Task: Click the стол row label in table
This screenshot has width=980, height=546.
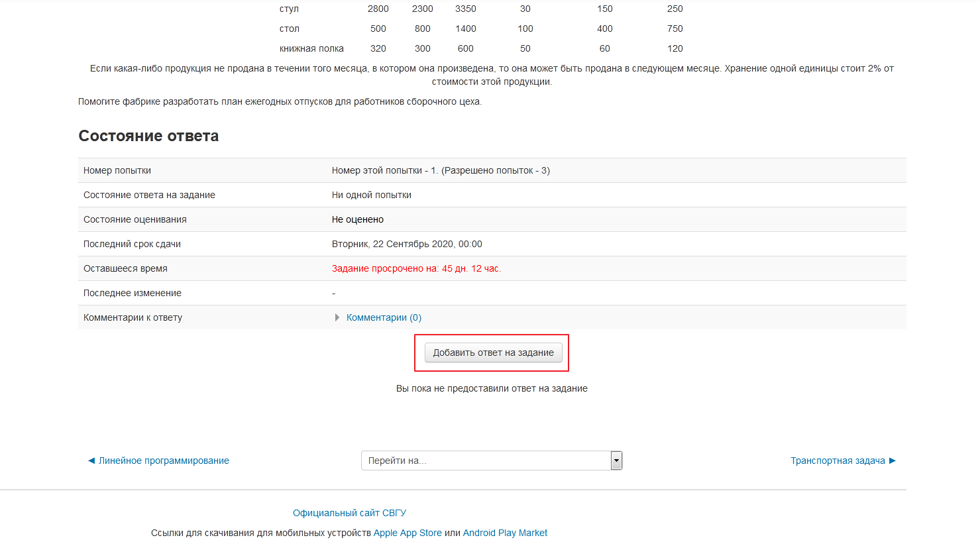Action: pos(290,28)
